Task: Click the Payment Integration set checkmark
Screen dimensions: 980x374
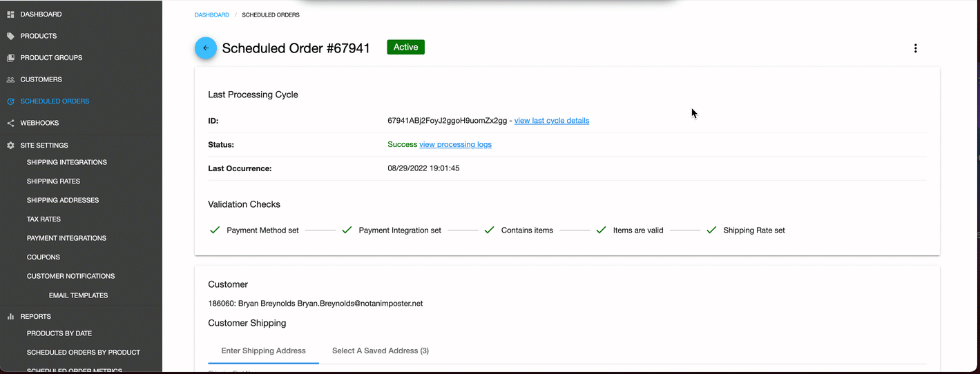Action: pos(347,230)
